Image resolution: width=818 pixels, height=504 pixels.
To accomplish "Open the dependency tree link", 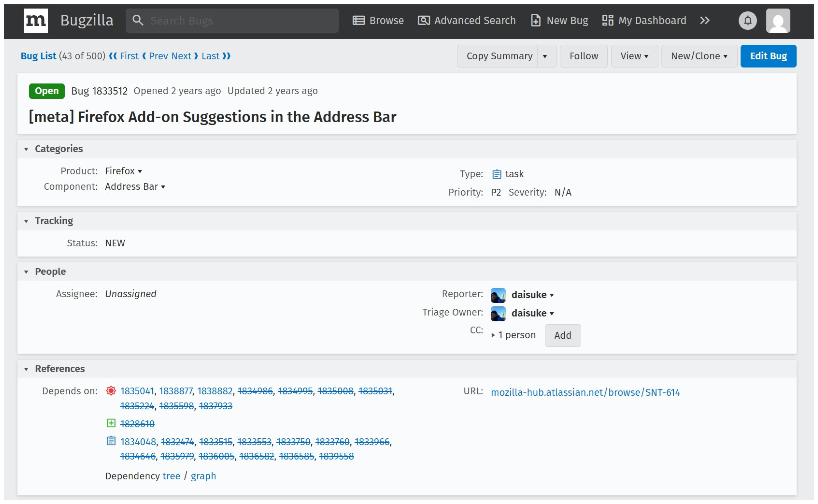I will click(171, 476).
